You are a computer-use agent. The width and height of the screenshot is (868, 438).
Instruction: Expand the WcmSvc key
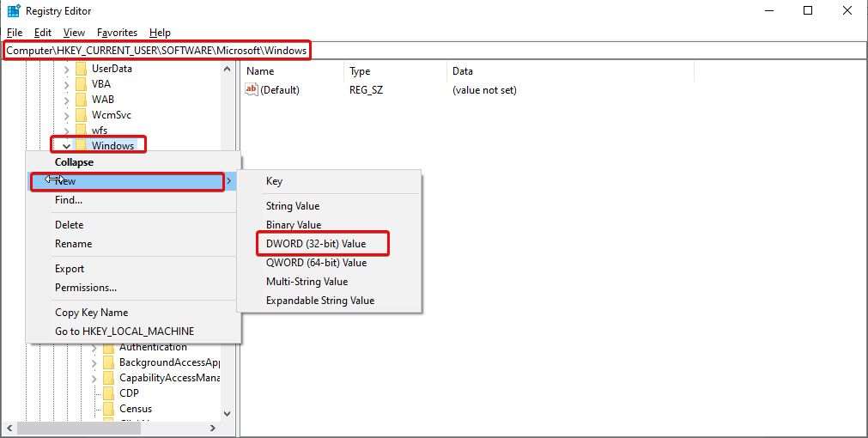click(x=66, y=116)
